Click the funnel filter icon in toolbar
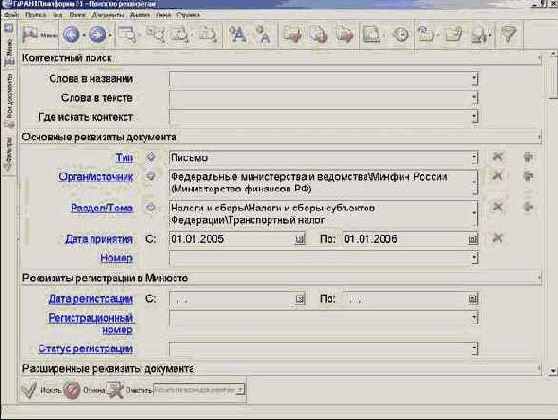 point(509,34)
